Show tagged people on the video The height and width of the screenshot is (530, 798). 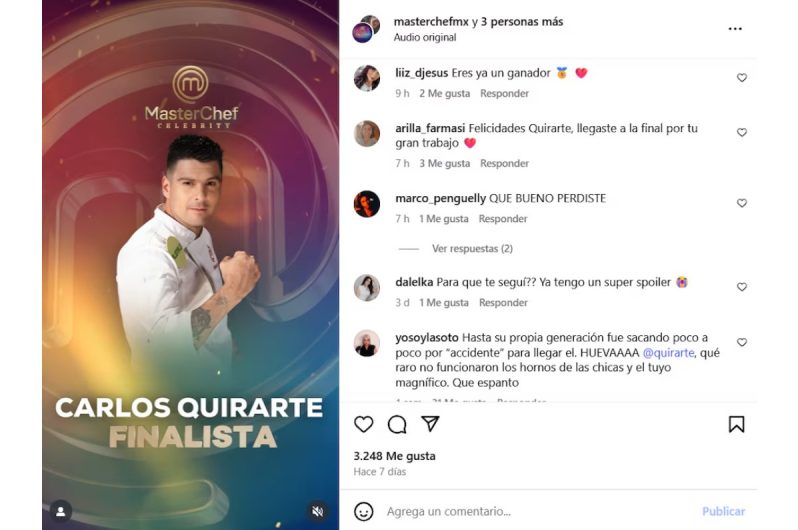coord(61,511)
